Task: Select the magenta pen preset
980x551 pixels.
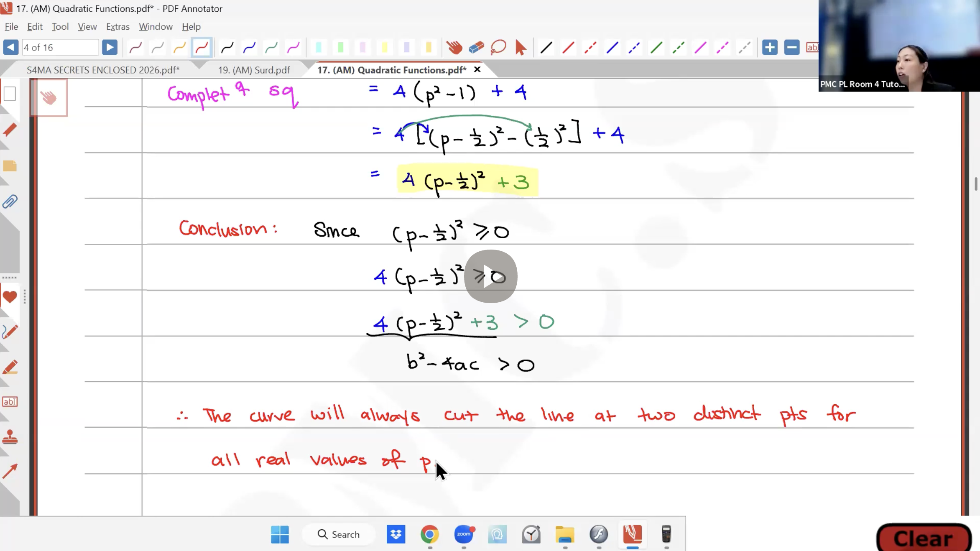Action: 293,48
